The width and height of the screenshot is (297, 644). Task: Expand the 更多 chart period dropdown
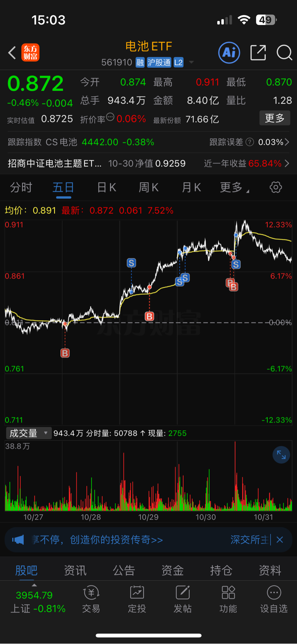click(234, 187)
